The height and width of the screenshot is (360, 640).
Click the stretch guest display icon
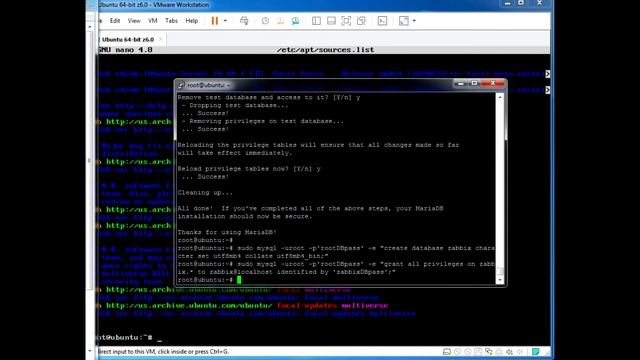pos(404,21)
